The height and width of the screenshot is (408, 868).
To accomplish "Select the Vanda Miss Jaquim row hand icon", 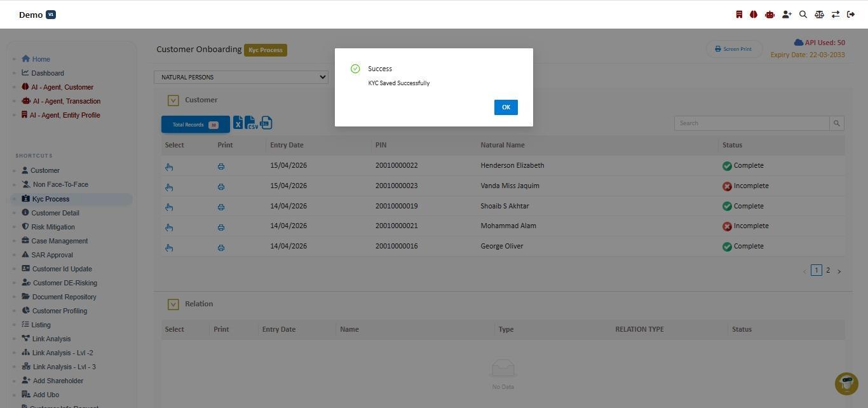I will (x=169, y=187).
